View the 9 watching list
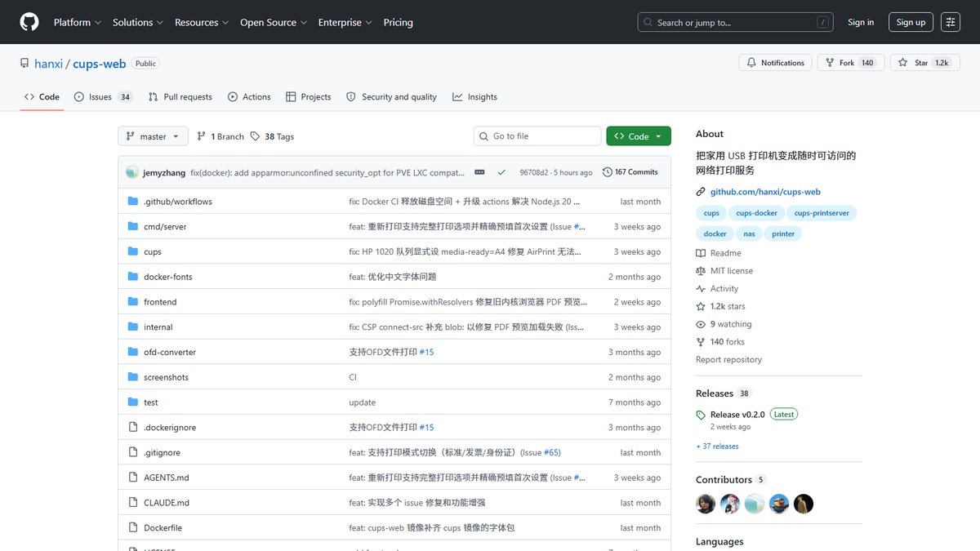 tap(724, 324)
